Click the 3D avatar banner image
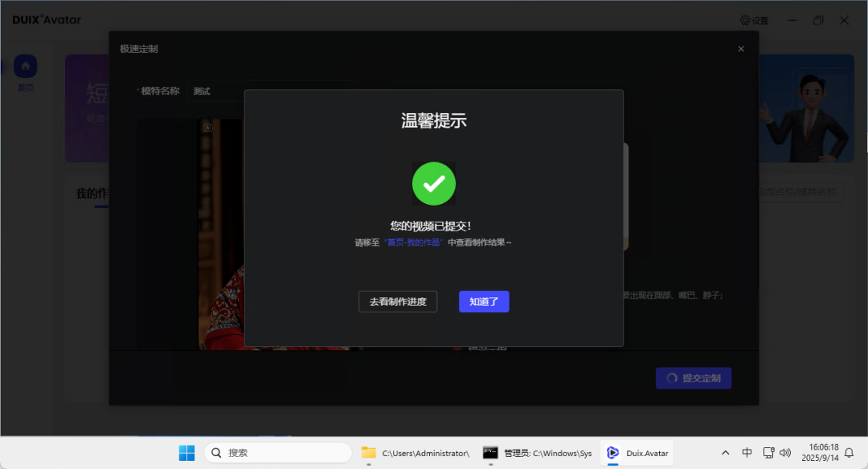868x469 pixels. pos(807,108)
